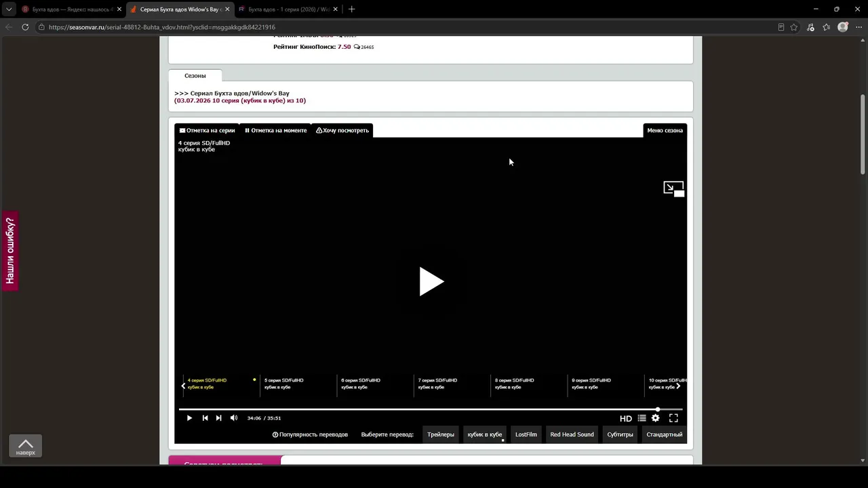
Task: Open Популярность переводов info
Action: (x=310, y=434)
